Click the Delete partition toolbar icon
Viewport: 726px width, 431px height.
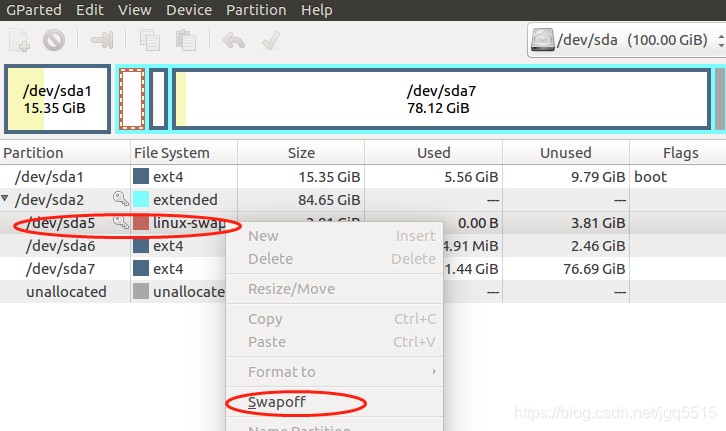click(54, 41)
